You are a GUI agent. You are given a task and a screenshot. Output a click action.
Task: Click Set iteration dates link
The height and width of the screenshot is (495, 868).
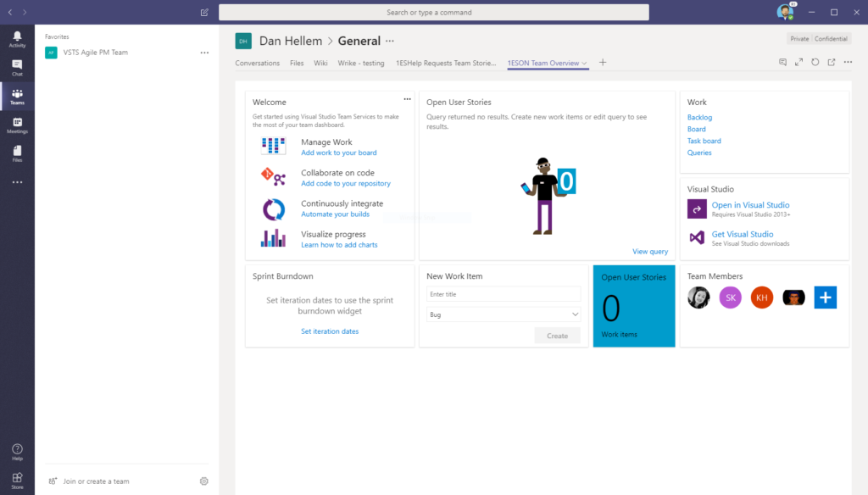click(x=330, y=331)
